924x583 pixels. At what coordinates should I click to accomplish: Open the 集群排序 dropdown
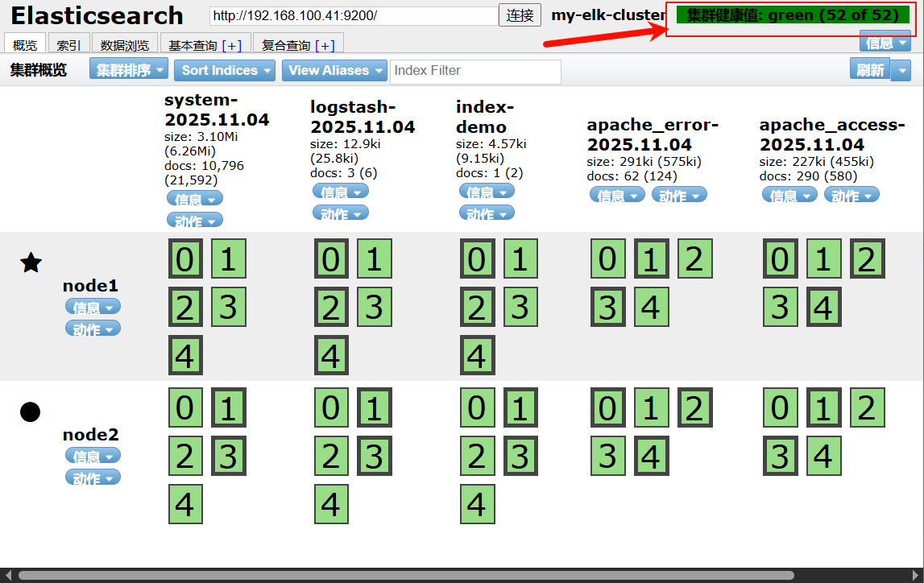(x=129, y=69)
